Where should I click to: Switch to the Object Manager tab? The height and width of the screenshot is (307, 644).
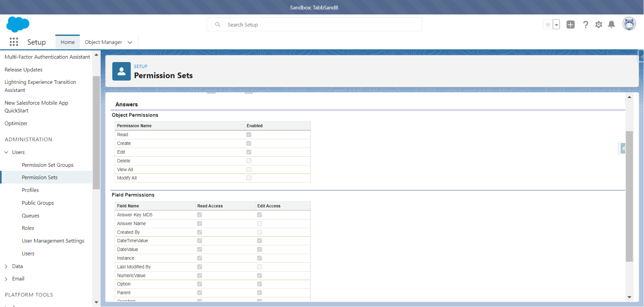[x=103, y=42]
